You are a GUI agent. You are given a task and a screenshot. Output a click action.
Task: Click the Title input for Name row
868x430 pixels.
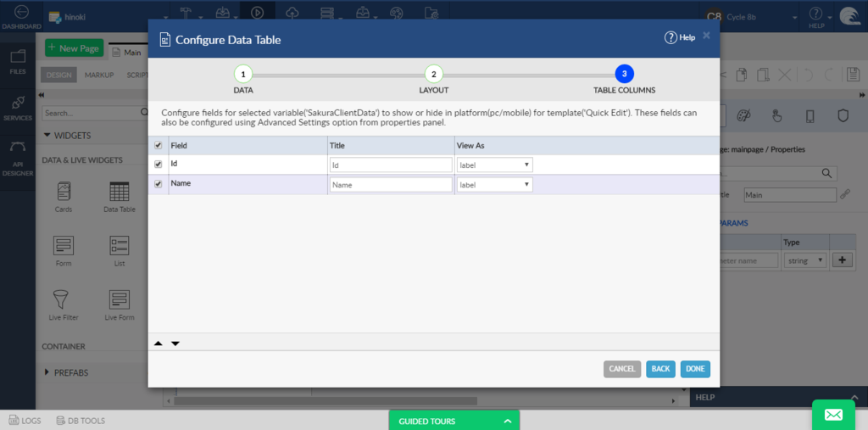pos(391,185)
